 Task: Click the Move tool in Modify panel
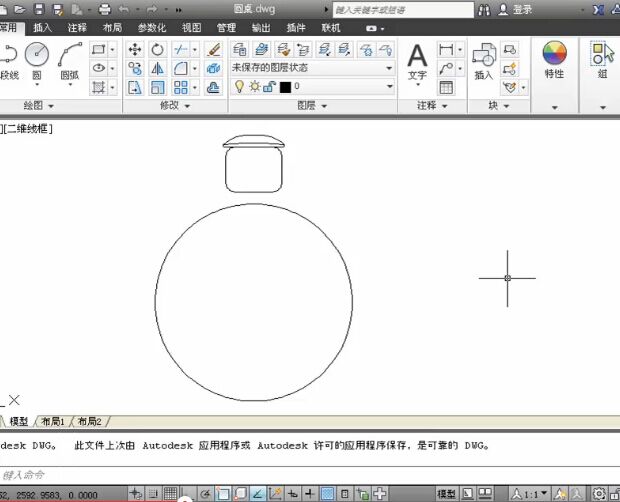(x=135, y=49)
